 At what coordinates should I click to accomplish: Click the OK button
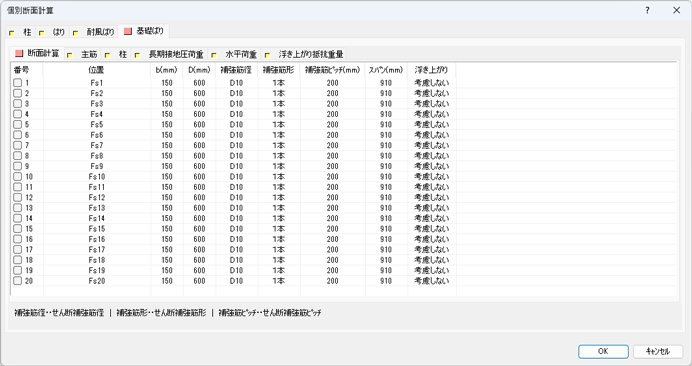603,351
